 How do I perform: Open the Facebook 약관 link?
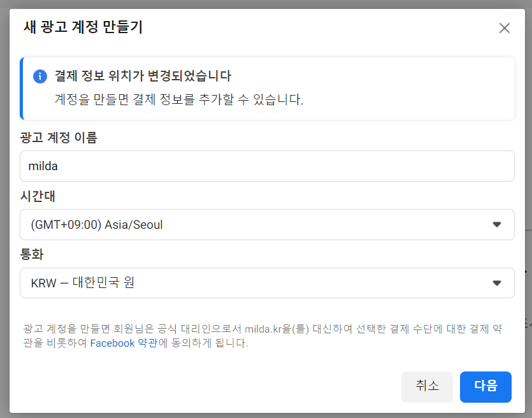(124, 343)
